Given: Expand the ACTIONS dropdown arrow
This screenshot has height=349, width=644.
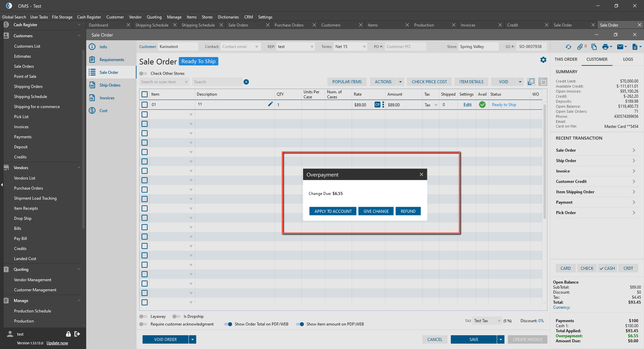Looking at the screenshot, I should pos(400,82).
